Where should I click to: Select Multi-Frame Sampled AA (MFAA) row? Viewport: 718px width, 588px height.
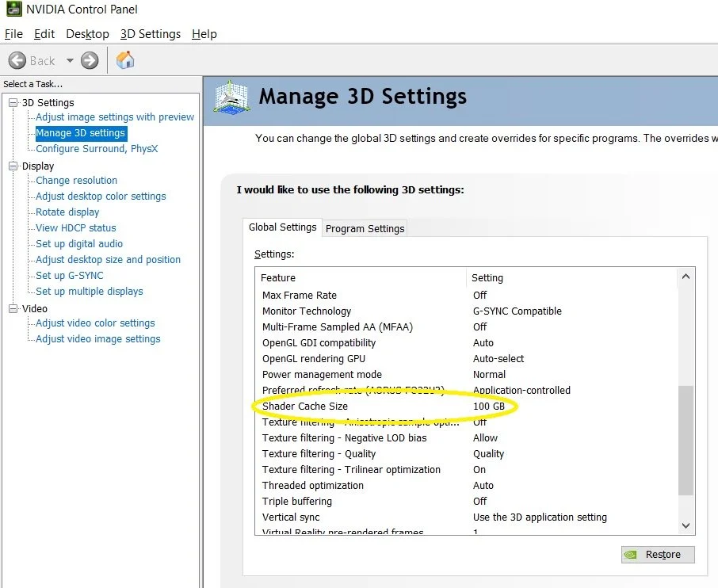coord(466,327)
